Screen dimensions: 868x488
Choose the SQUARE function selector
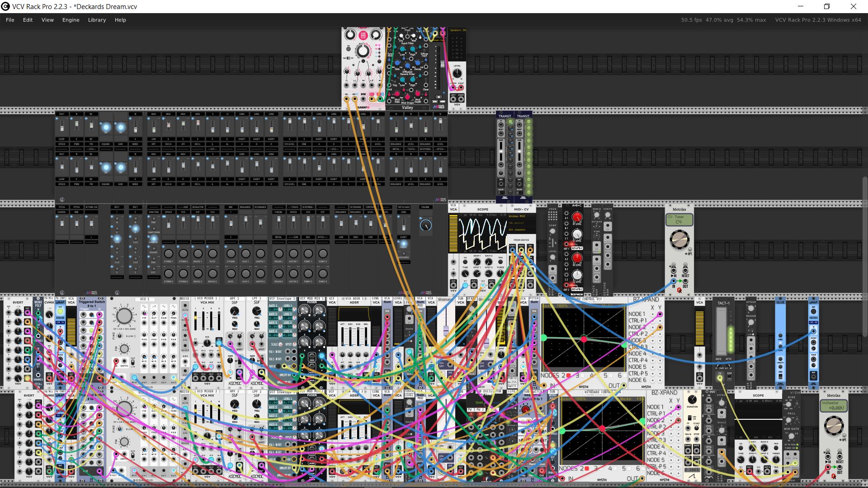[154, 249]
